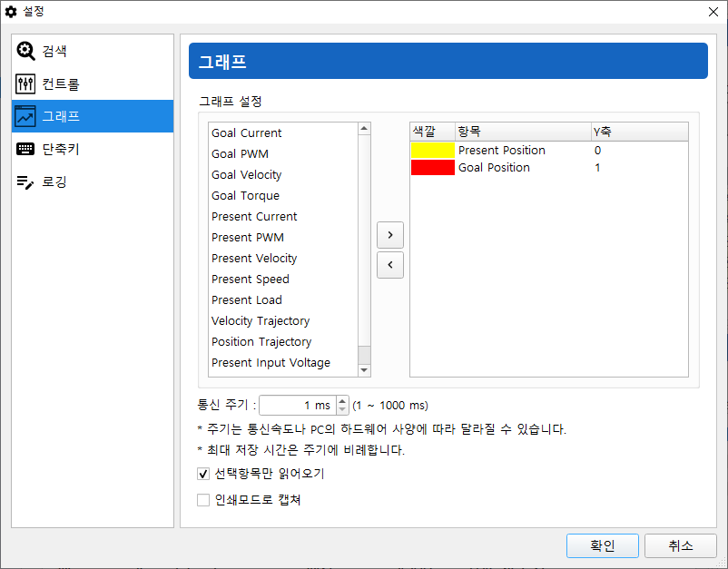The height and width of the screenshot is (569, 728).
Task: Click yellow color swatch for Present Position
Action: click(x=433, y=151)
